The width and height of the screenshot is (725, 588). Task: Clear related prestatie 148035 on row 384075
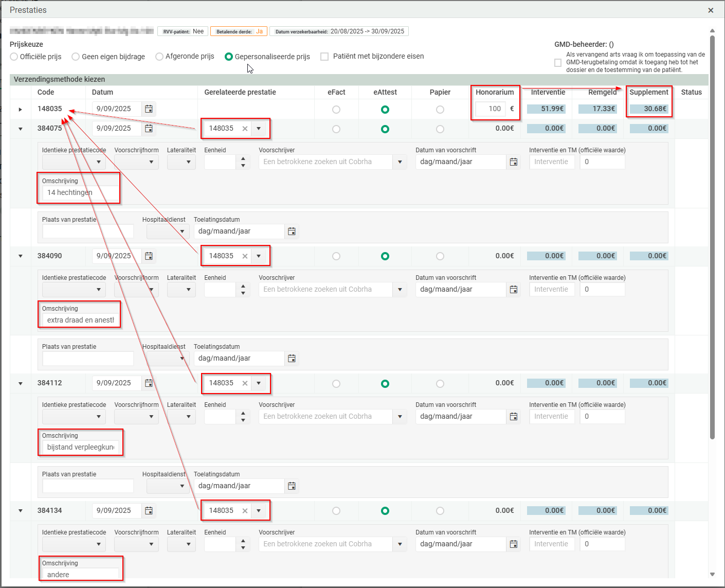pyautogui.click(x=245, y=129)
